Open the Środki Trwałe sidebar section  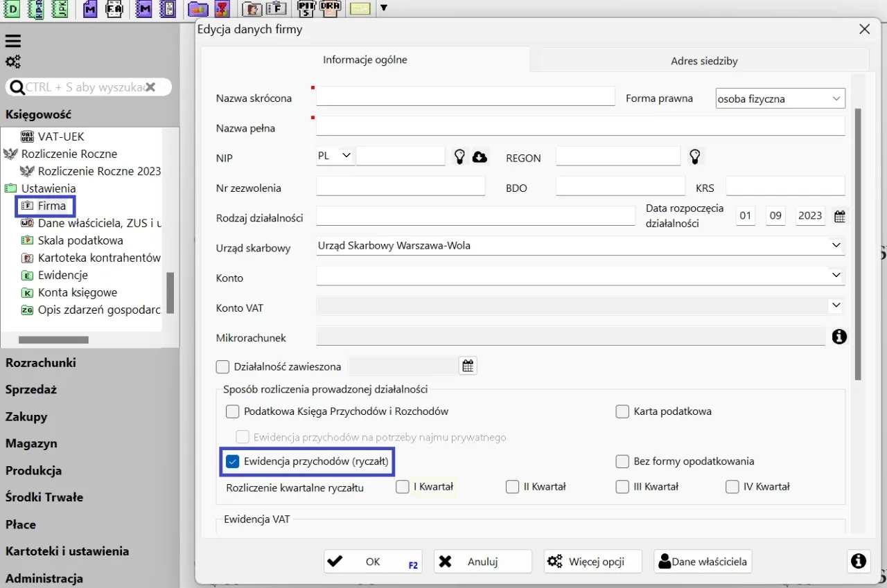pyautogui.click(x=44, y=497)
